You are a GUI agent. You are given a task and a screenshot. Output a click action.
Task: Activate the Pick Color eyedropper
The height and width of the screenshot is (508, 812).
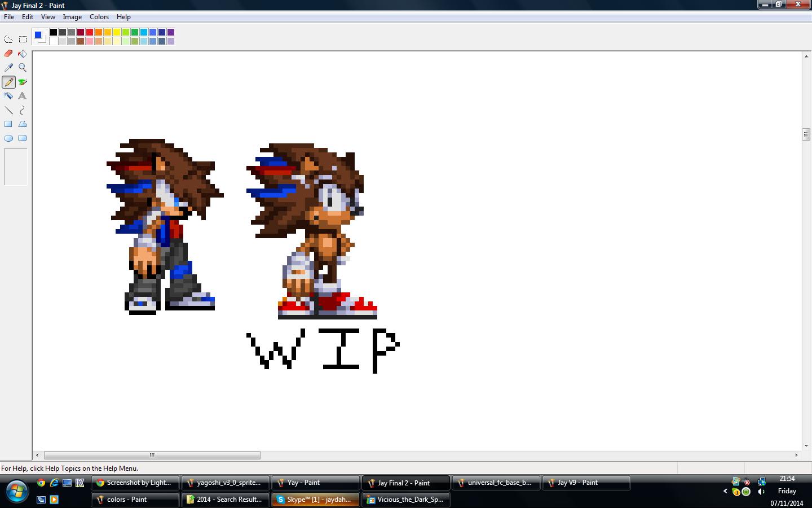click(x=8, y=68)
